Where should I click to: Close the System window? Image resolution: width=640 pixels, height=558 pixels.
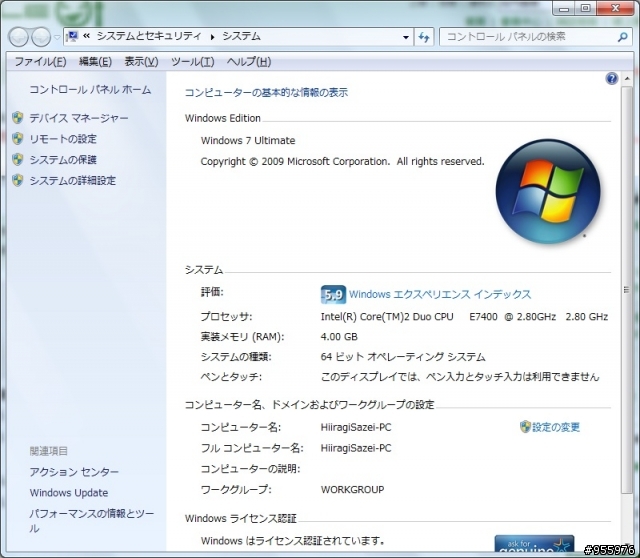(x=616, y=9)
